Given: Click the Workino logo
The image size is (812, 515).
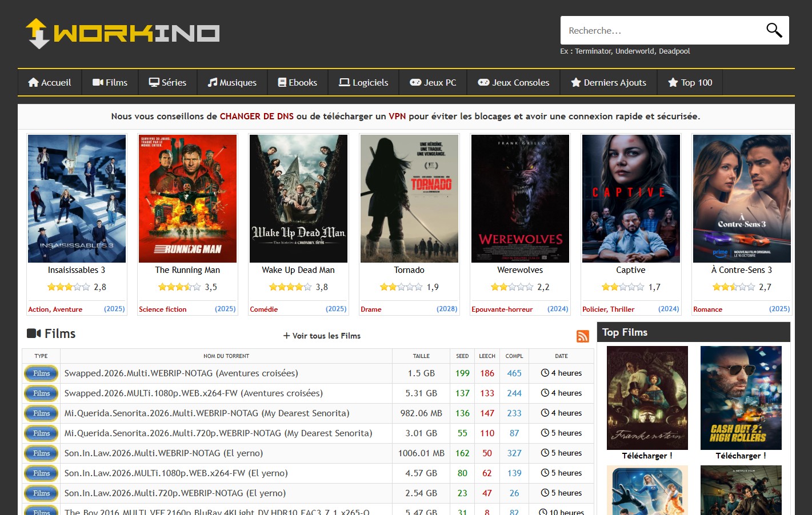Looking at the screenshot, I should [x=122, y=33].
